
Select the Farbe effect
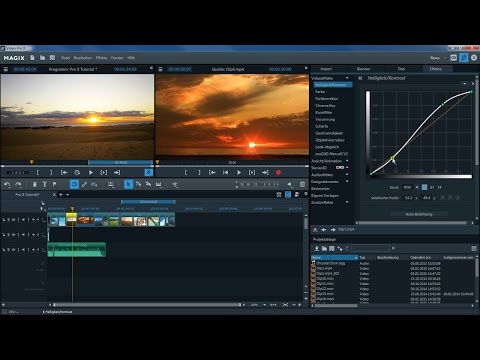click(x=320, y=92)
